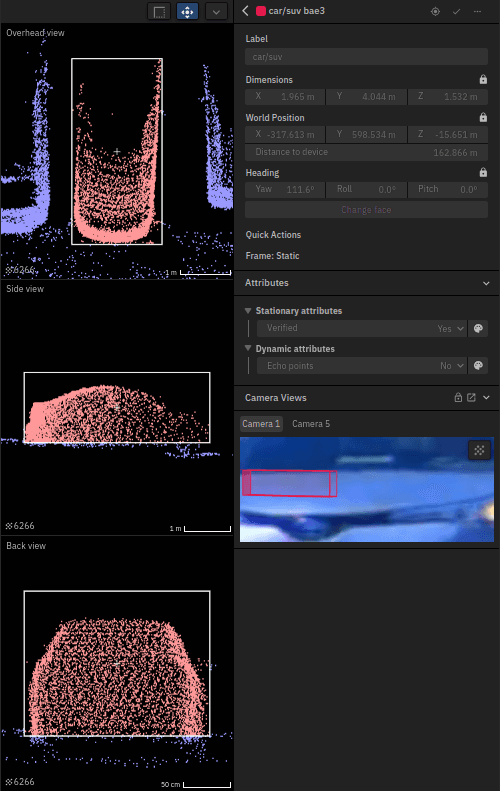Screen dimensions: 500x791
Task: Click the Echo points palette icon
Action: point(478,366)
